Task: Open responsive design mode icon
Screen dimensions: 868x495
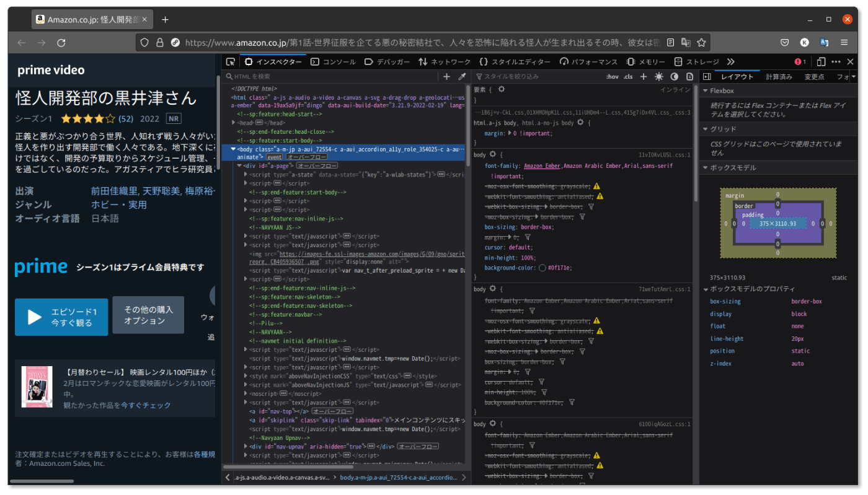Action: click(x=821, y=62)
